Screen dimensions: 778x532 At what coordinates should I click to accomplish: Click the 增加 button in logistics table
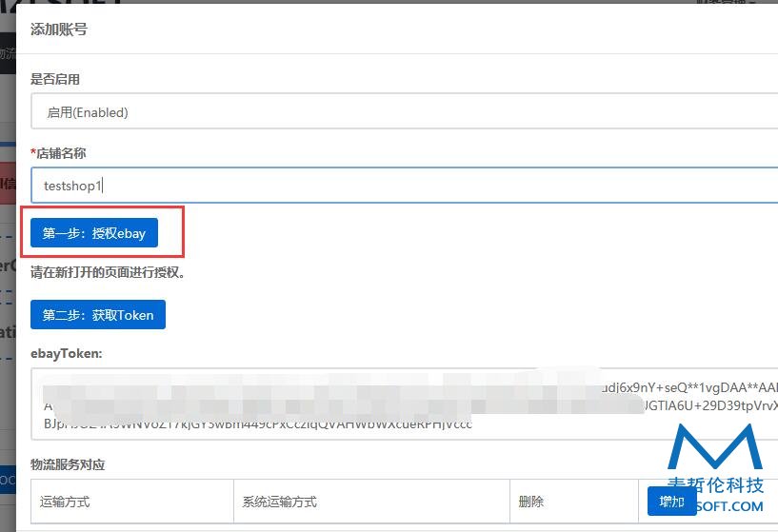[671, 502]
